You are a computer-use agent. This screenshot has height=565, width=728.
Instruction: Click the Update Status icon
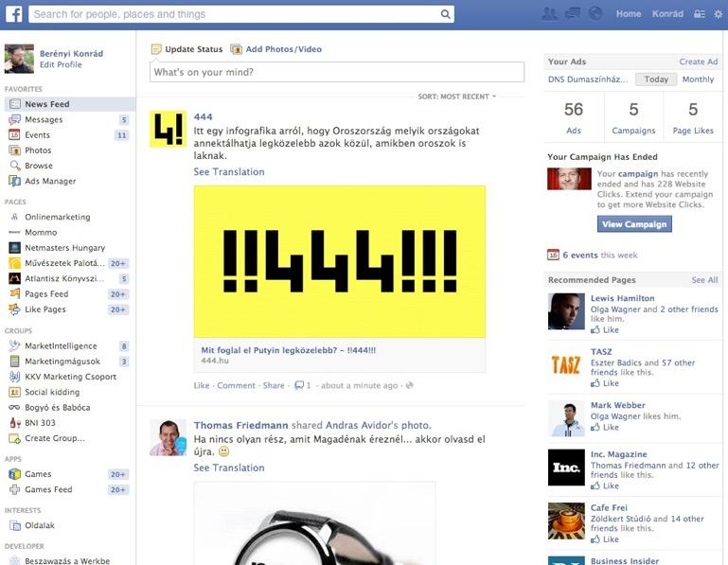pyautogui.click(x=156, y=49)
